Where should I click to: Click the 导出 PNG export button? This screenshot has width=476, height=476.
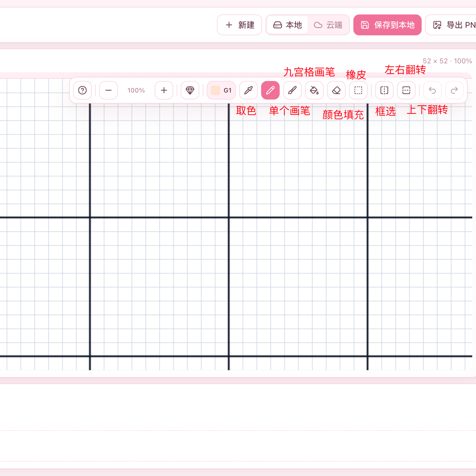point(451,25)
